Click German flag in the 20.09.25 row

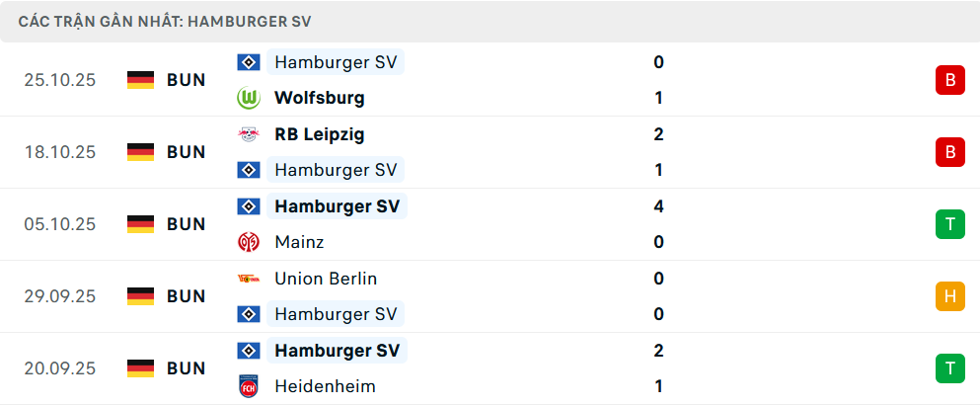click(x=141, y=368)
